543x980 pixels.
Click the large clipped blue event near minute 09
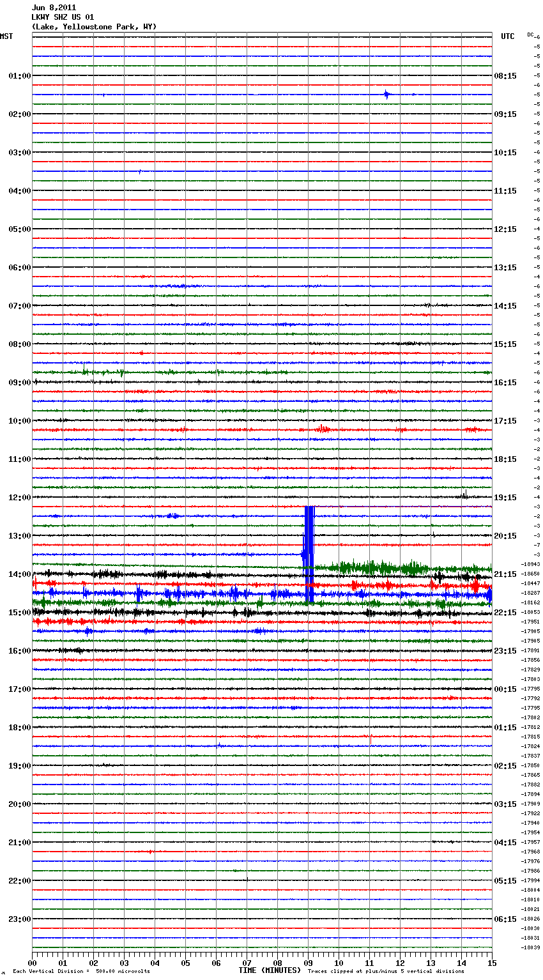[309, 555]
